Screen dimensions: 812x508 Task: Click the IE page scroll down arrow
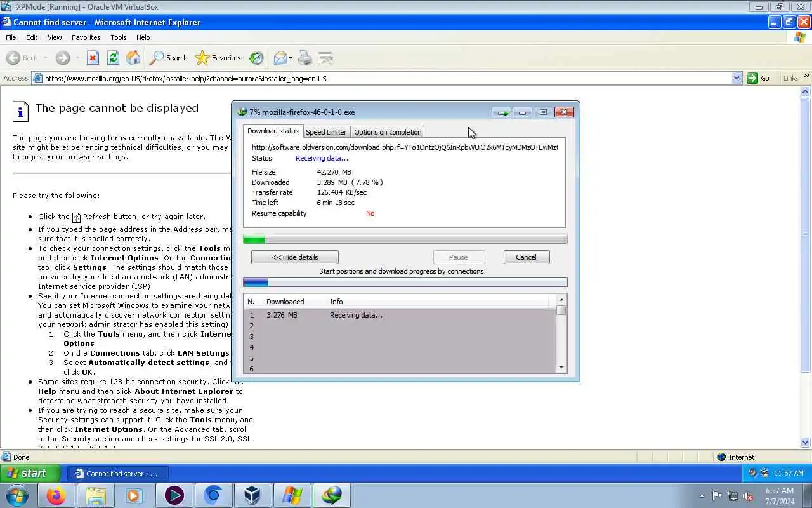click(806, 443)
